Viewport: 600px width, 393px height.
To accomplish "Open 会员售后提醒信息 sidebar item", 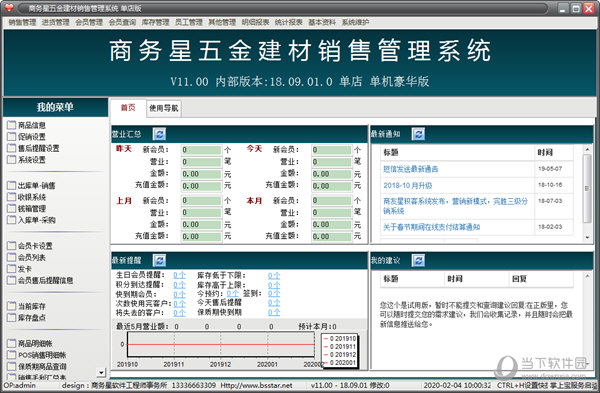I will tap(41, 280).
